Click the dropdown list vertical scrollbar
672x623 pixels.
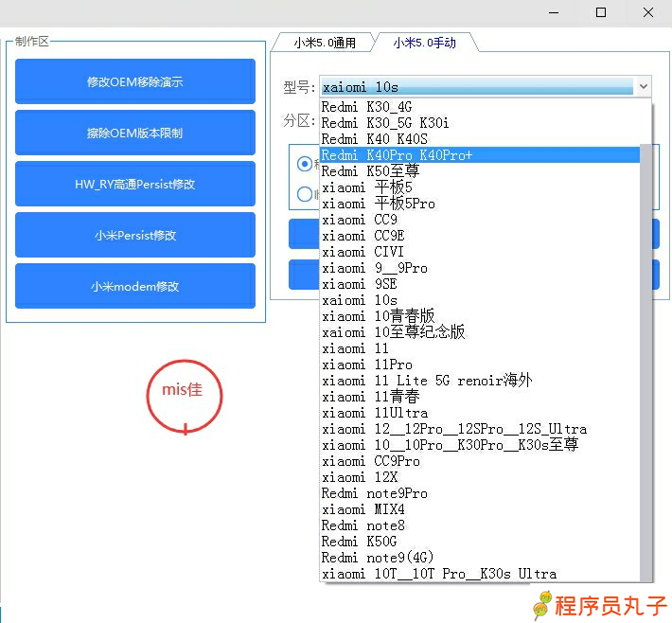pyautogui.click(x=645, y=363)
